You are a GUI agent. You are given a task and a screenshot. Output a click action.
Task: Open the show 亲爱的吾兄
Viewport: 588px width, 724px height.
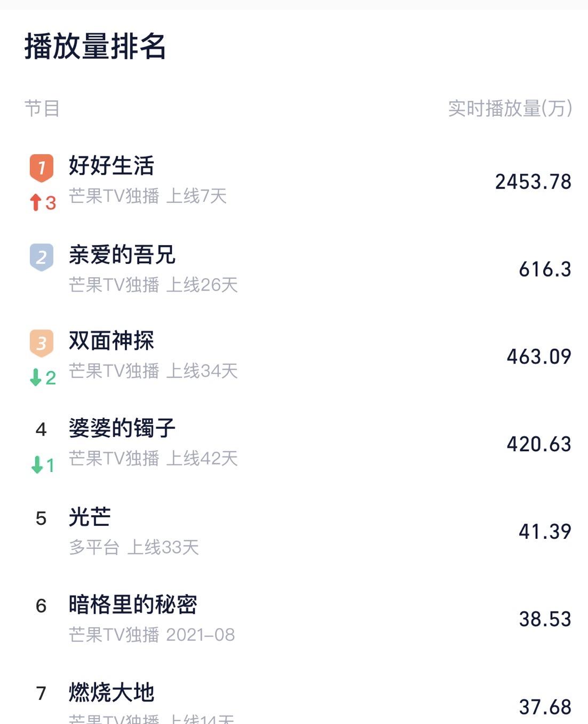[x=122, y=255]
